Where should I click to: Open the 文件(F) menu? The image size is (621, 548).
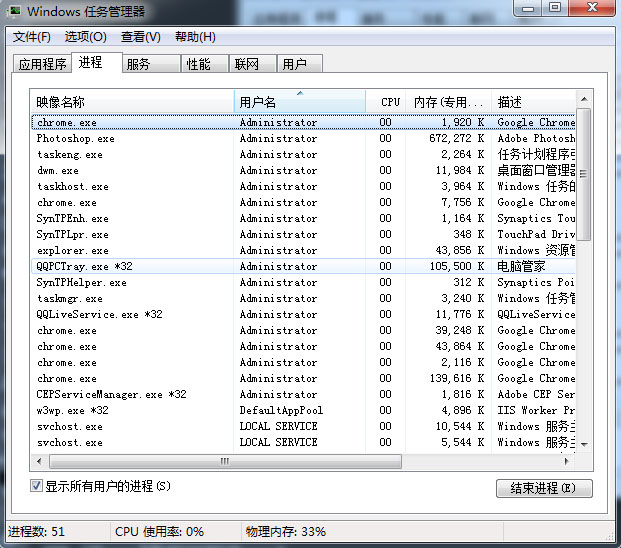32,37
